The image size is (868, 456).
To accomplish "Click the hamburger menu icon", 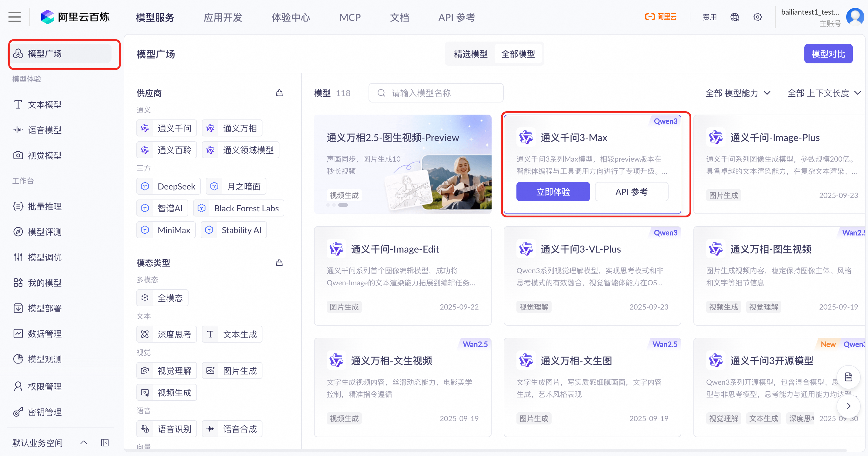I will (15, 17).
